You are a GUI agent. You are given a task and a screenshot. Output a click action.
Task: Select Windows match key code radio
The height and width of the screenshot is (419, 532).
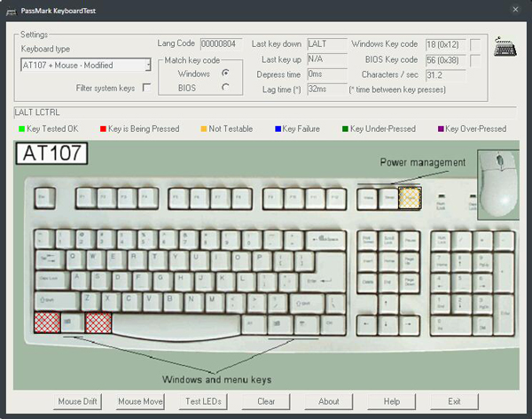[x=225, y=73]
